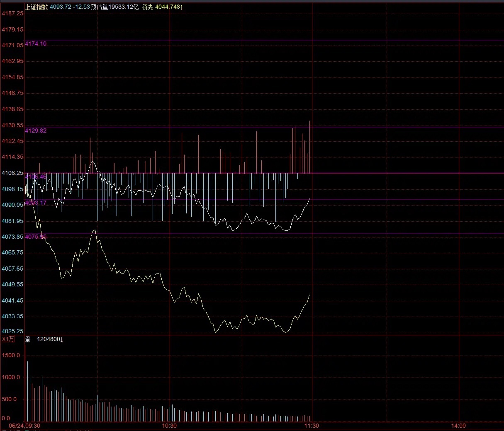Click the volume reading 1204800
Viewport: 504px width, 431px height.
pos(50,339)
